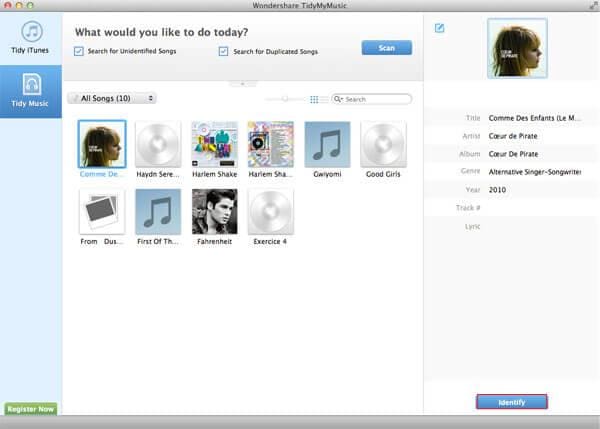The width and height of the screenshot is (600, 429).
Task: Select the Comme De... song cover
Action: coord(102,144)
